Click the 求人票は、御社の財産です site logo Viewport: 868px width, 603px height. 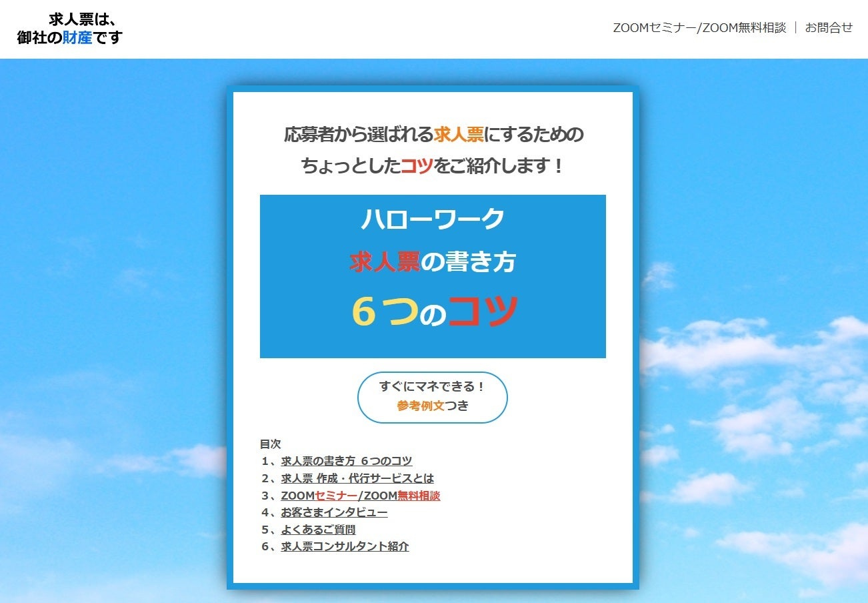pos(70,29)
